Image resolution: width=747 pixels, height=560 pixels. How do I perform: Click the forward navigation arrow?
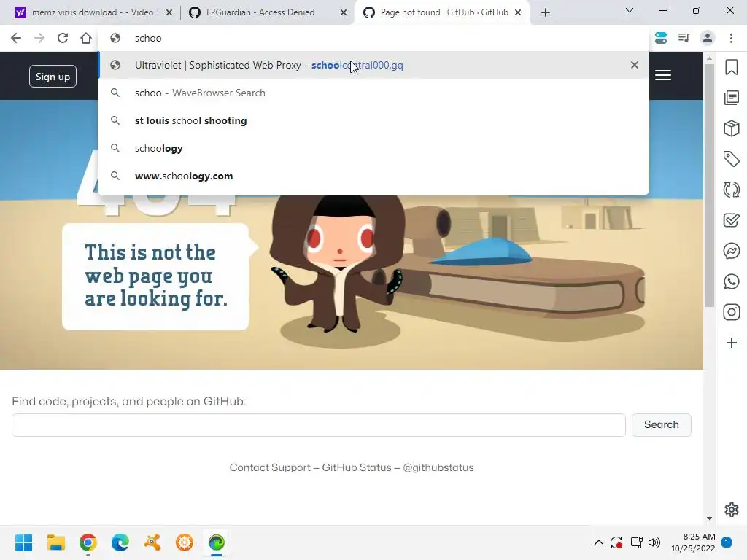pyautogui.click(x=39, y=38)
